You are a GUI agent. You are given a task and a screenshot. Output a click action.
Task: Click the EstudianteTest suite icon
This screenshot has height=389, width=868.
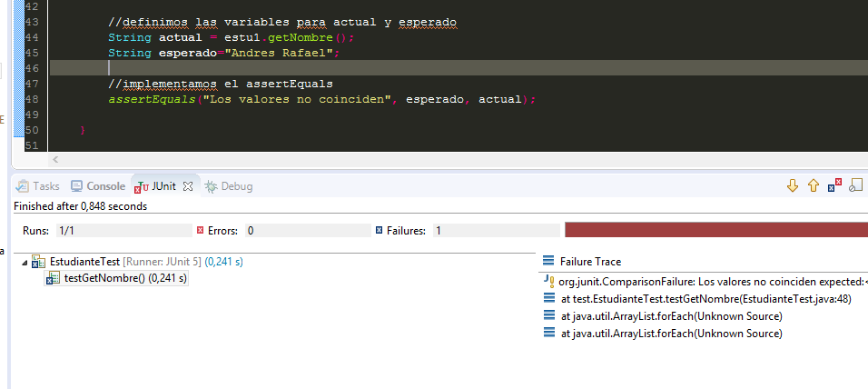click(39, 262)
